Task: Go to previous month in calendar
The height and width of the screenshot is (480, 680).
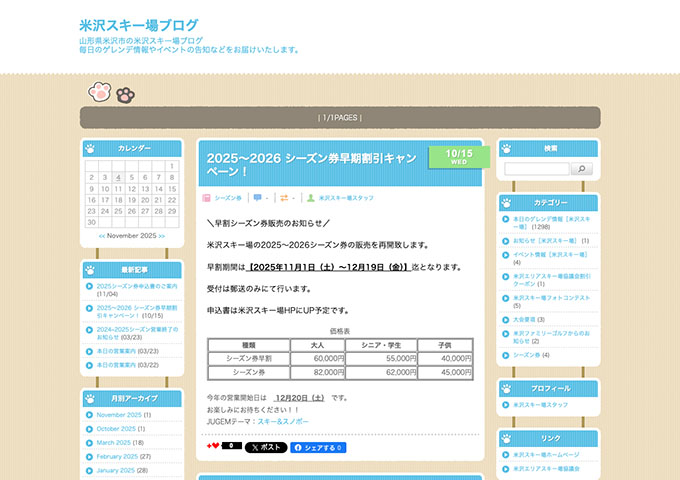Action: coord(102,236)
